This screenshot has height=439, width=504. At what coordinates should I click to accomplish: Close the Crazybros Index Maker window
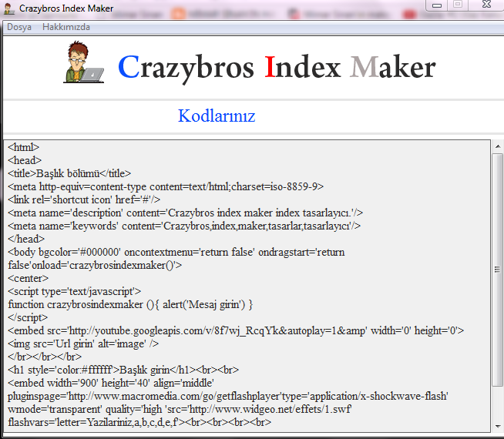point(487,5)
